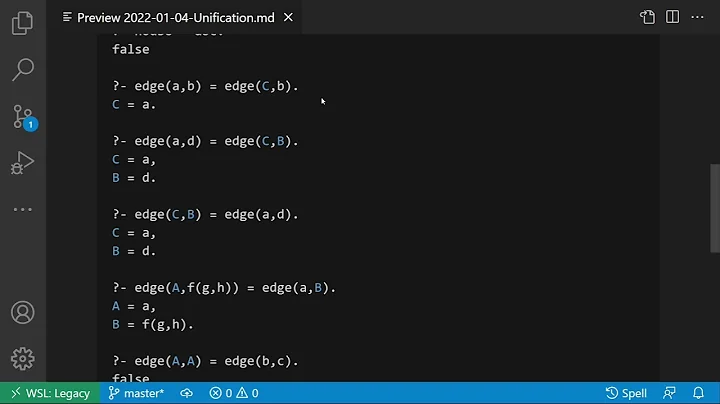720x404 pixels.
Task: Split the editor to the right
Action: tap(672, 17)
